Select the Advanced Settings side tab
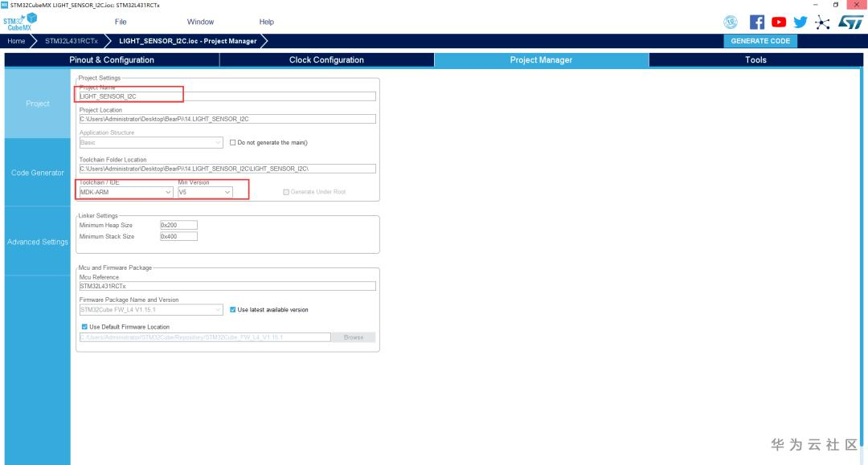Image resolution: width=868 pixels, height=465 pixels. [x=38, y=242]
